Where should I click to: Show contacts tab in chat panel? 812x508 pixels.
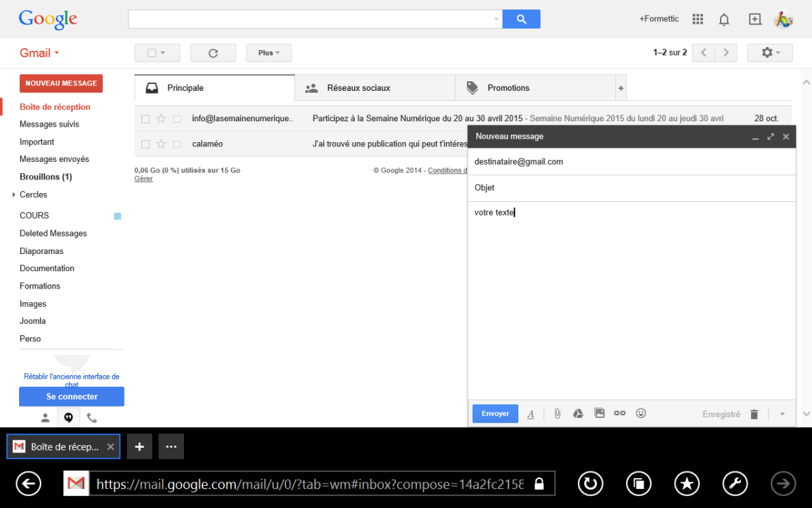(45, 418)
